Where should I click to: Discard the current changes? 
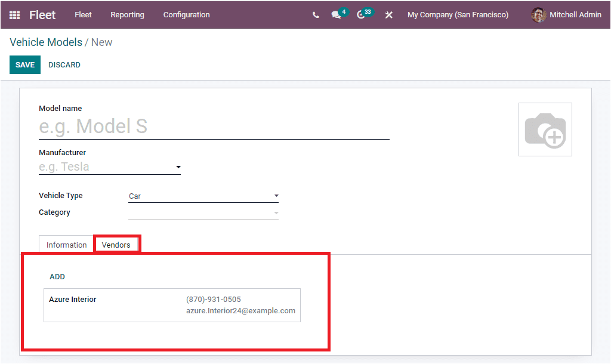click(x=64, y=64)
